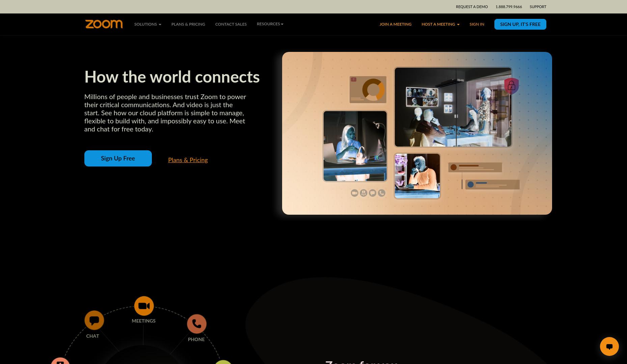Click the small video camera icon below the woman's photo
The image size is (627, 364).
[x=354, y=193]
